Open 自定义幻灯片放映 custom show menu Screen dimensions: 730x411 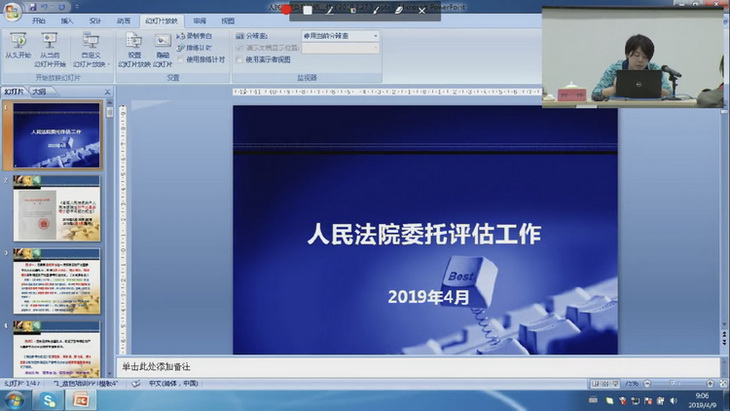[x=92, y=46]
